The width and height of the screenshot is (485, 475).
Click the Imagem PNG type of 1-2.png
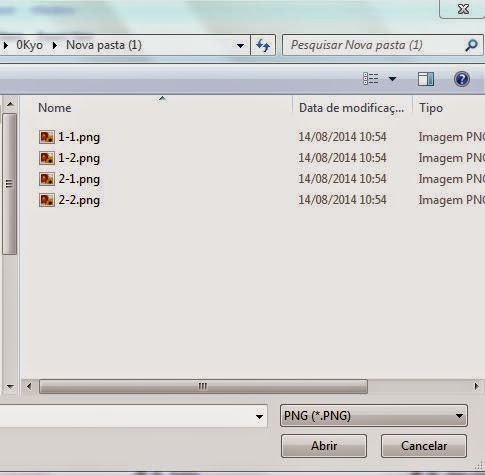click(452, 158)
